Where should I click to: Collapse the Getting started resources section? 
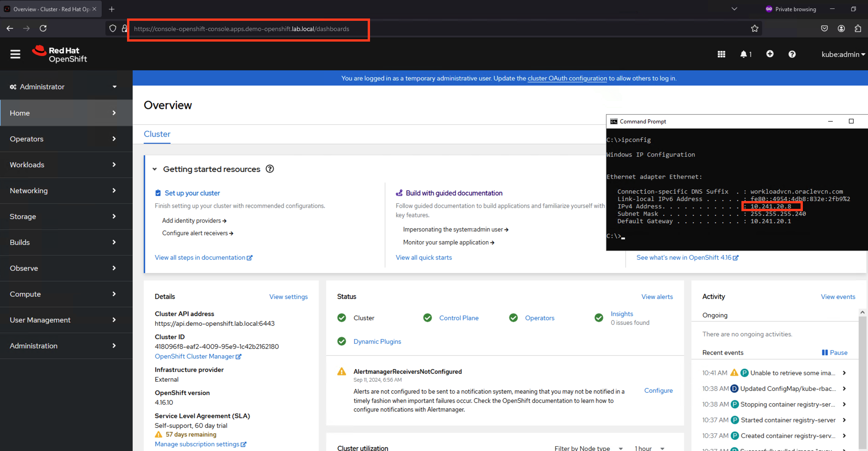(x=155, y=169)
